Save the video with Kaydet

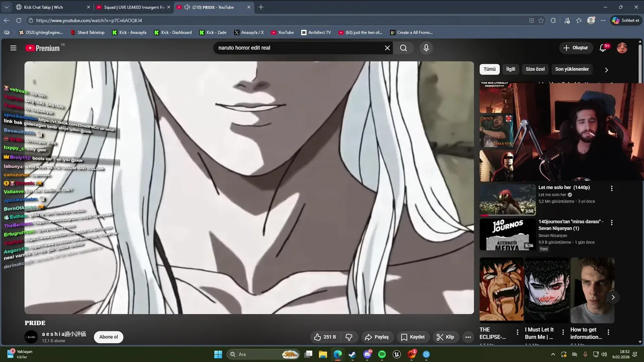pos(413,337)
